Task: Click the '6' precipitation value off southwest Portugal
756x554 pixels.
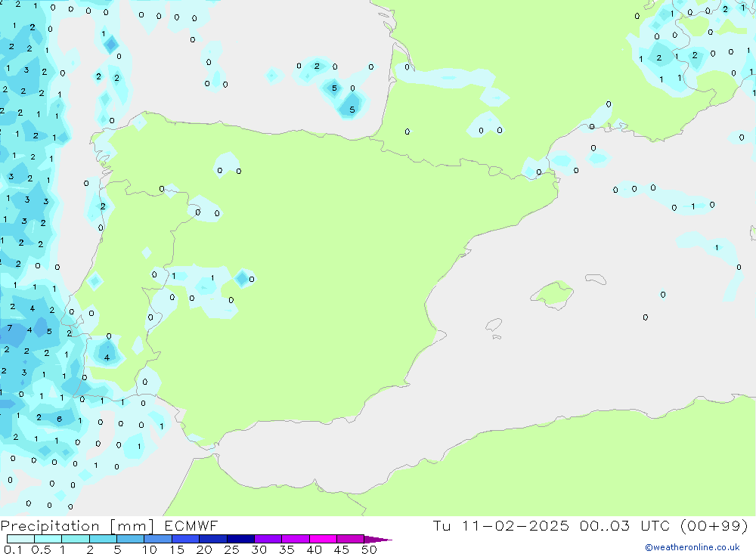Action: click(x=59, y=419)
